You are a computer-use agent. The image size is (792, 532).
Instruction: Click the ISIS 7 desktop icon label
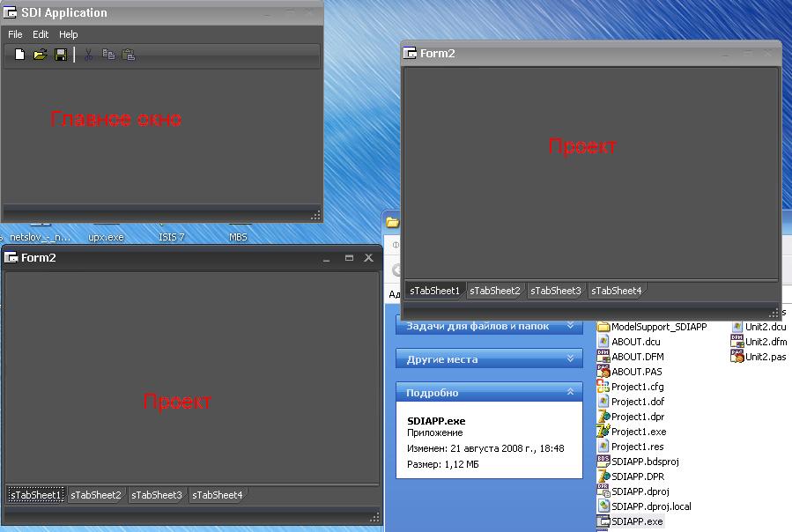click(x=172, y=237)
